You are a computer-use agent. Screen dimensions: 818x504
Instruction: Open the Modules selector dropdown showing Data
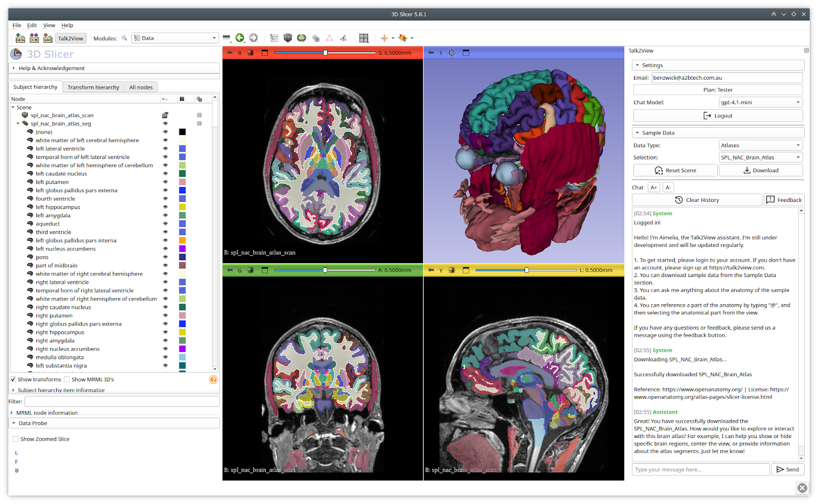point(175,38)
